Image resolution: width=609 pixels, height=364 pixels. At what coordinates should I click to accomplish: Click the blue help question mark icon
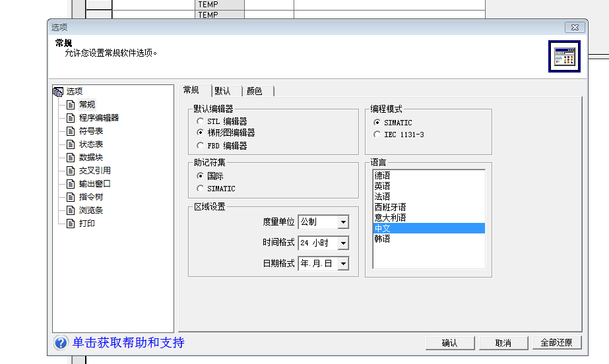[61, 343]
